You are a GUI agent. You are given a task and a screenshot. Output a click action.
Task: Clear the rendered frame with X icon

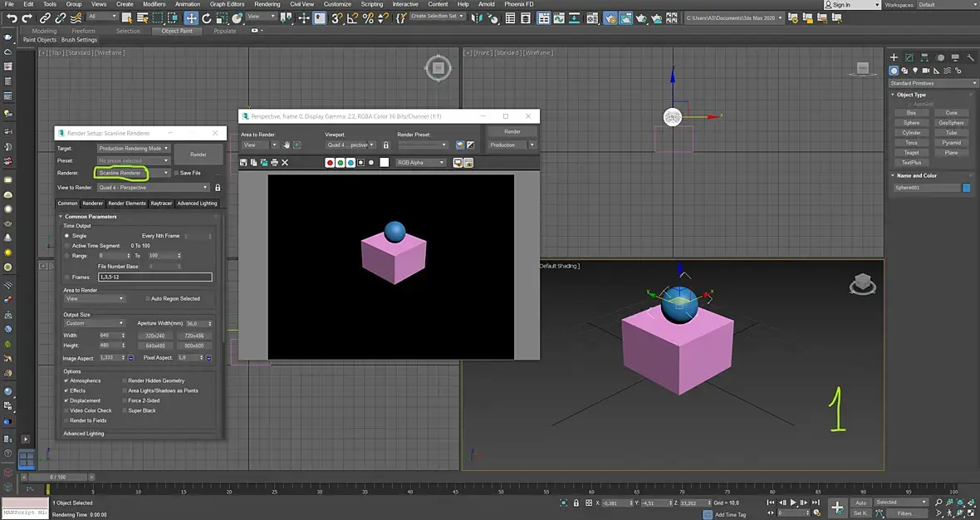coord(285,163)
